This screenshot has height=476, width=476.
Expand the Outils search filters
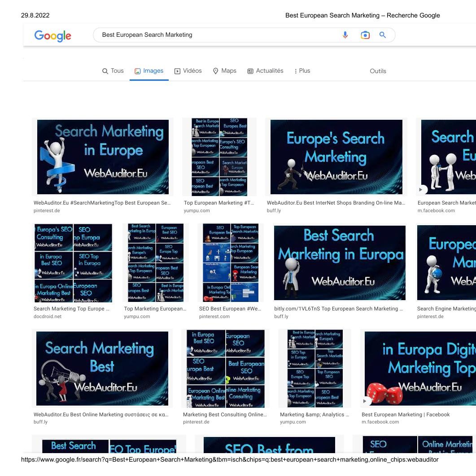pos(378,71)
